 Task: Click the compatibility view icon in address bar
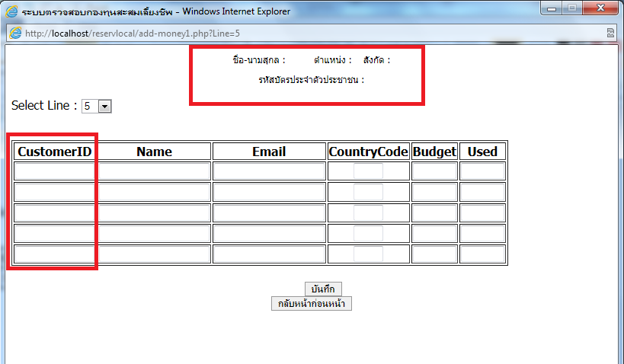[x=610, y=33]
